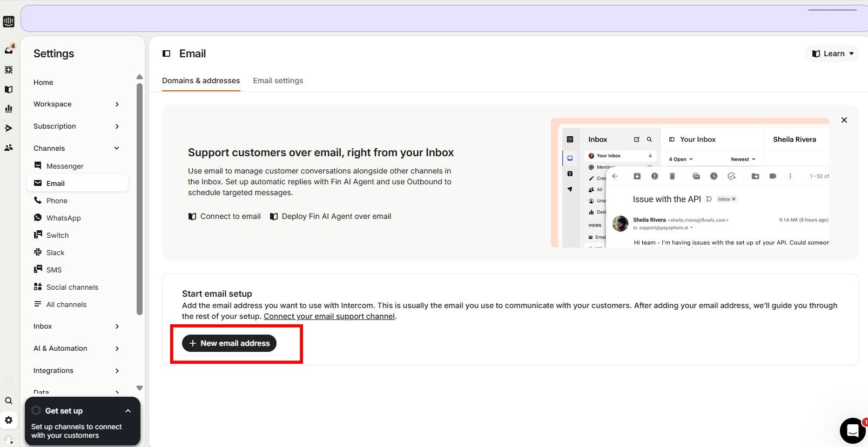Open the Learn dropdown

coord(832,54)
